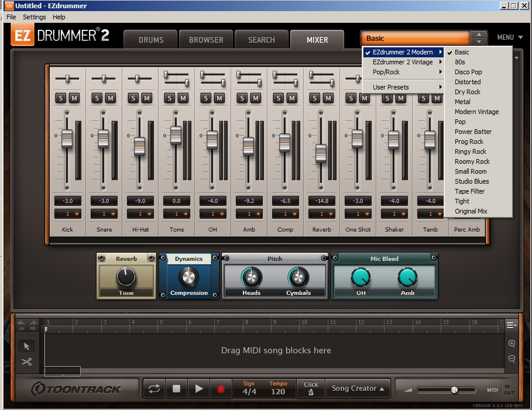Mute the Hi-Hat channel
The width and height of the screenshot is (532, 410).
coord(147,98)
